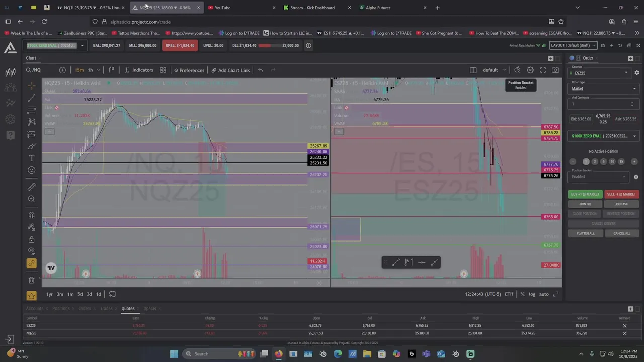Open the $100K ZERO EVAL account dropdown in Order panel
This screenshot has height=362, width=644.
coord(604,136)
